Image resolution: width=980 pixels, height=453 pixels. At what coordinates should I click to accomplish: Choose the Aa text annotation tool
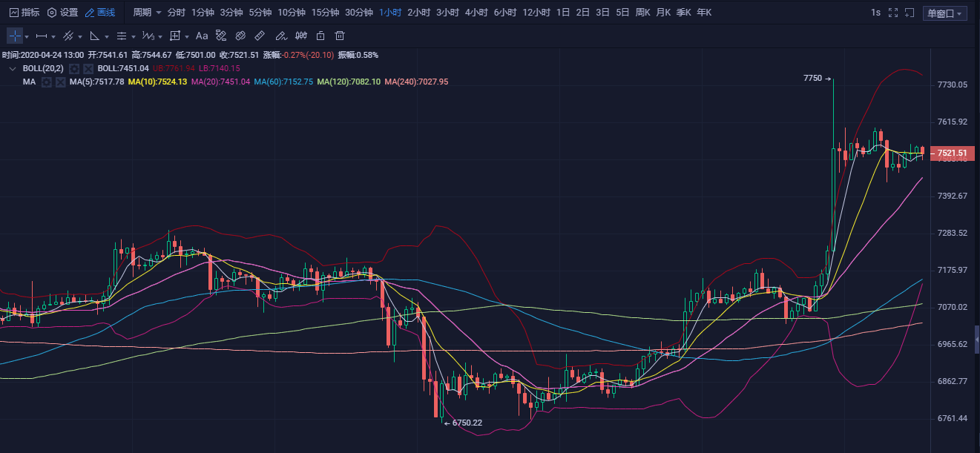[x=202, y=36]
